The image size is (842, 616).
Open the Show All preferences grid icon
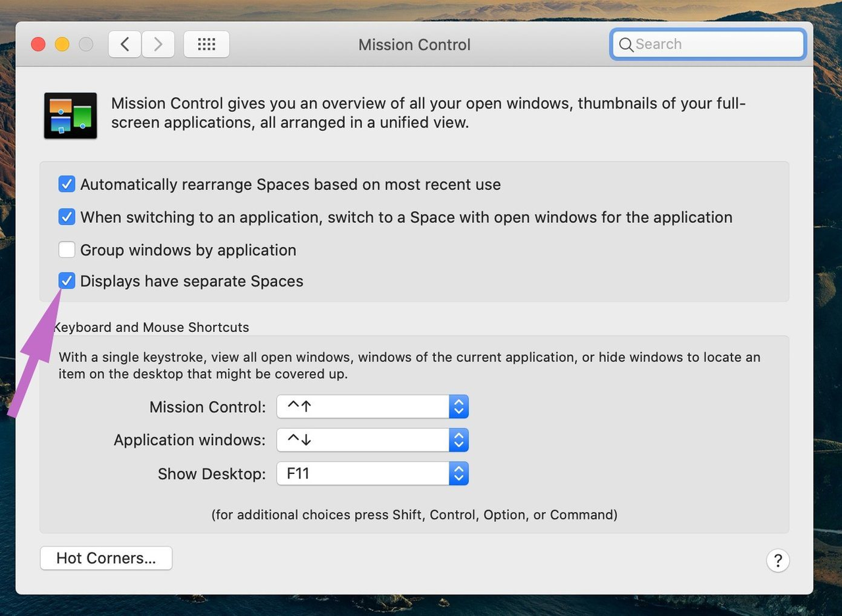pos(206,44)
